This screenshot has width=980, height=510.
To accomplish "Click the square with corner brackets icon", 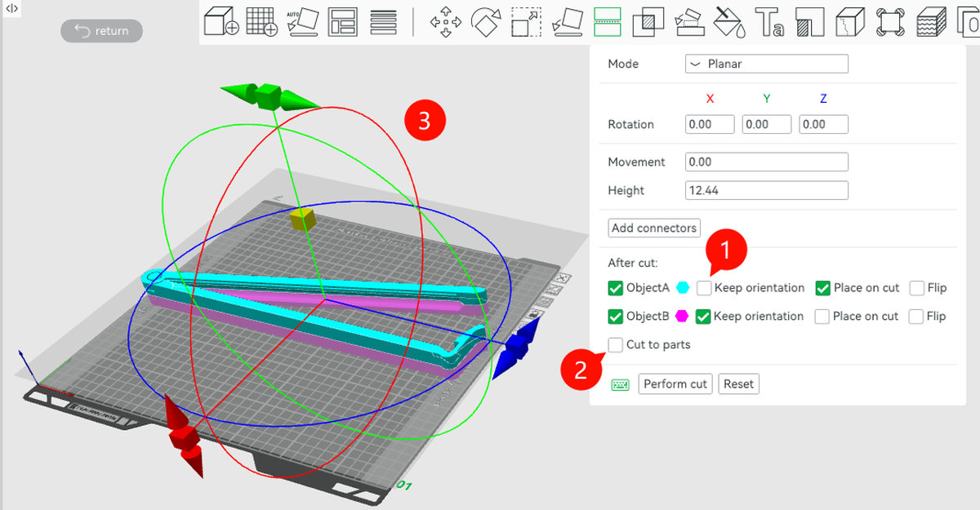I will [891, 21].
